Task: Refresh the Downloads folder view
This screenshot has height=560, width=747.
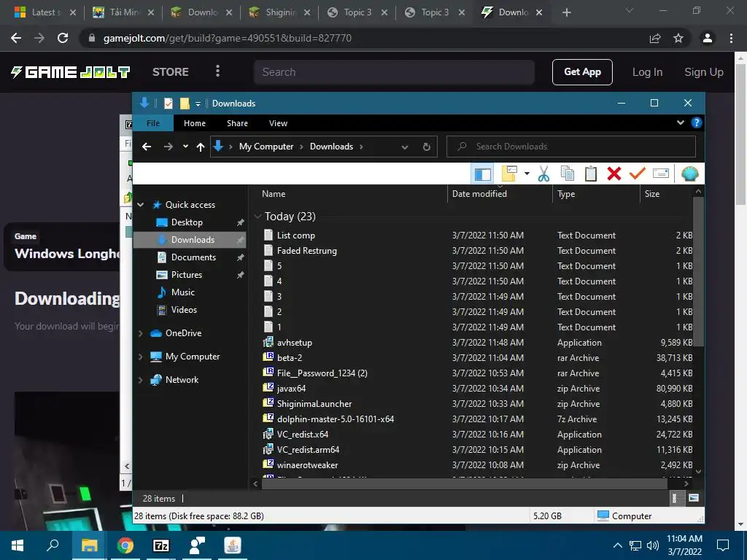Action: point(426,147)
